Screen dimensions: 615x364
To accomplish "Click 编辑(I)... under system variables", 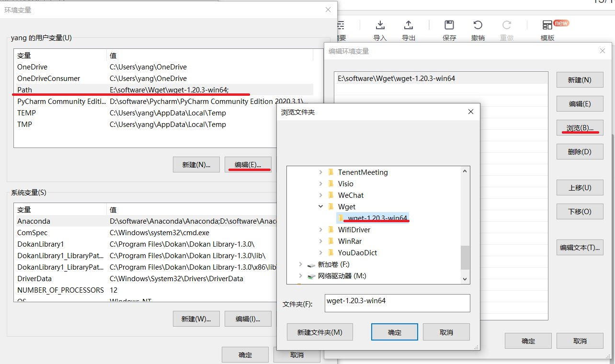I will point(248,318).
